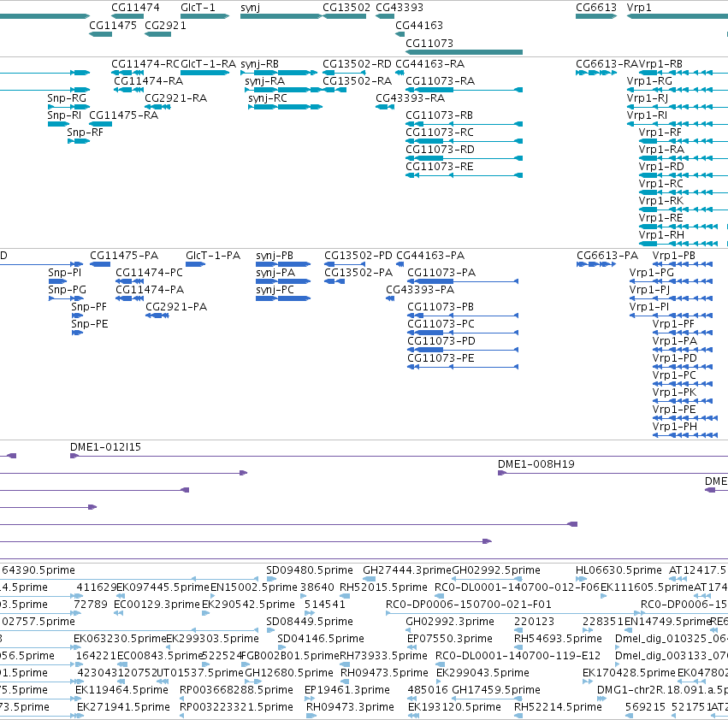Click BAC clone DME1-008H19
Screen dimensions: 728x720
click(x=613, y=473)
